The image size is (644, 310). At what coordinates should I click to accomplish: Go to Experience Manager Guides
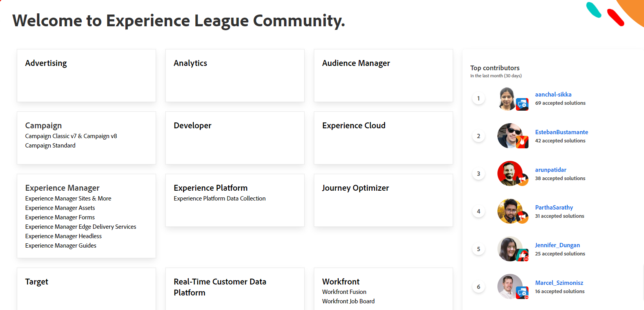click(x=61, y=246)
